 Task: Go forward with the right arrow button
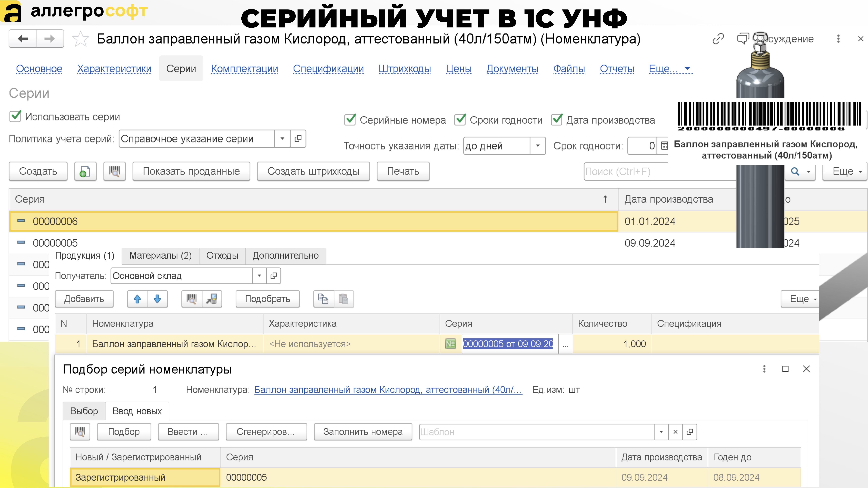[50, 39]
